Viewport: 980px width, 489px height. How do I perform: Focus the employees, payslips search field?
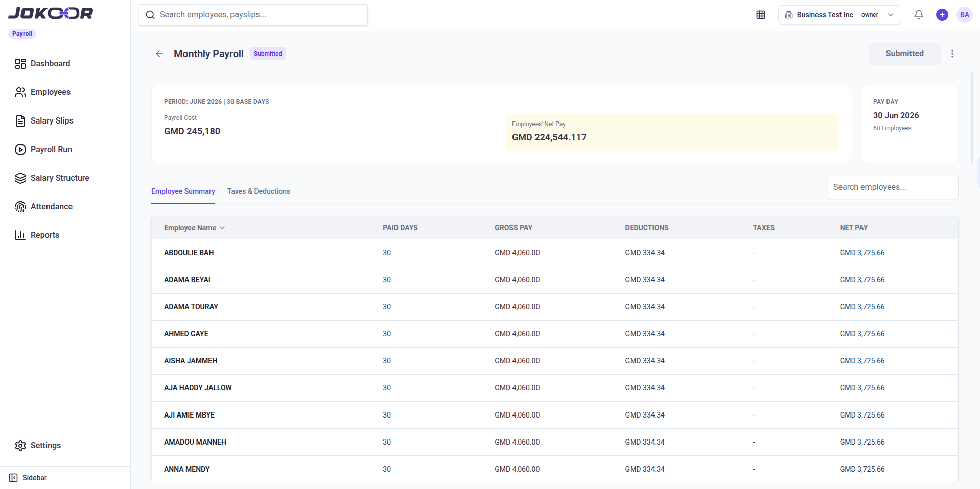click(x=253, y=15)
